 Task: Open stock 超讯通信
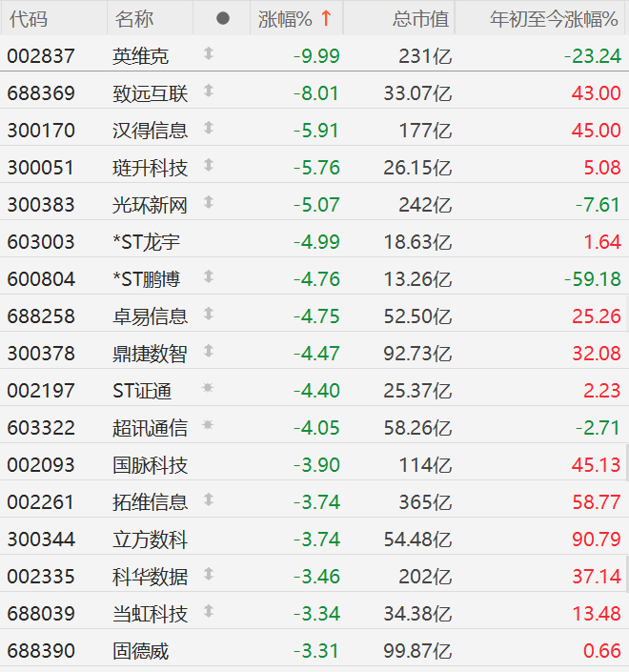150,428
